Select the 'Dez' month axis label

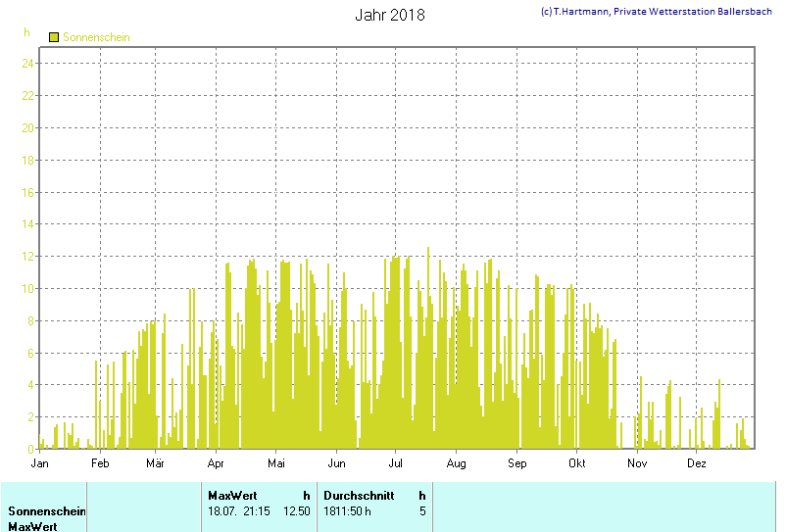(697, 462)
